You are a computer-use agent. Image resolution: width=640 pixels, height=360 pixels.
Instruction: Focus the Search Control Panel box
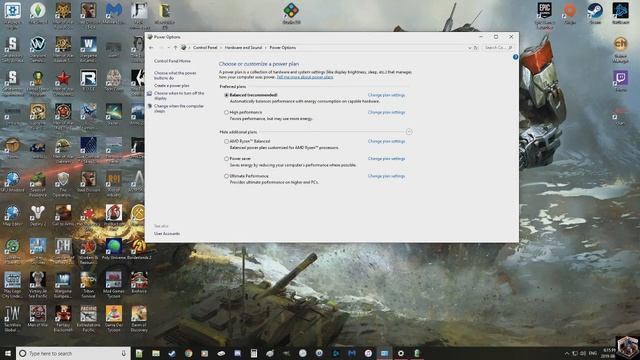click(498, 48)
